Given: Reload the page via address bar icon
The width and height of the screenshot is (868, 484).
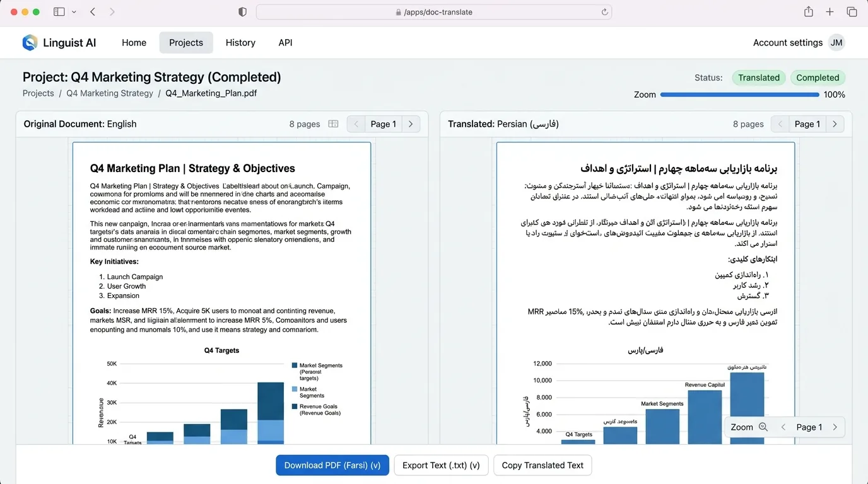Looking at the screenshot, I should pos(604,12).
